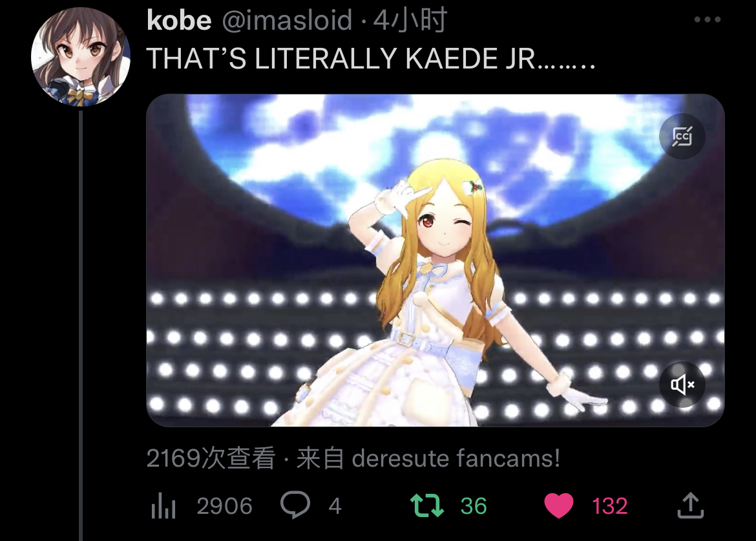The height and width of the screenshot is (541, 756).
Task: Open the share upload icon
Action: pos(691,505)
